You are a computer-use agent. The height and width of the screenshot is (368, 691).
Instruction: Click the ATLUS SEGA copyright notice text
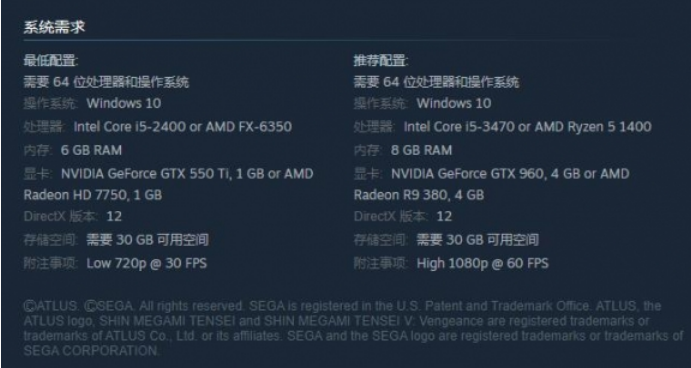click(x=353, y=328)
